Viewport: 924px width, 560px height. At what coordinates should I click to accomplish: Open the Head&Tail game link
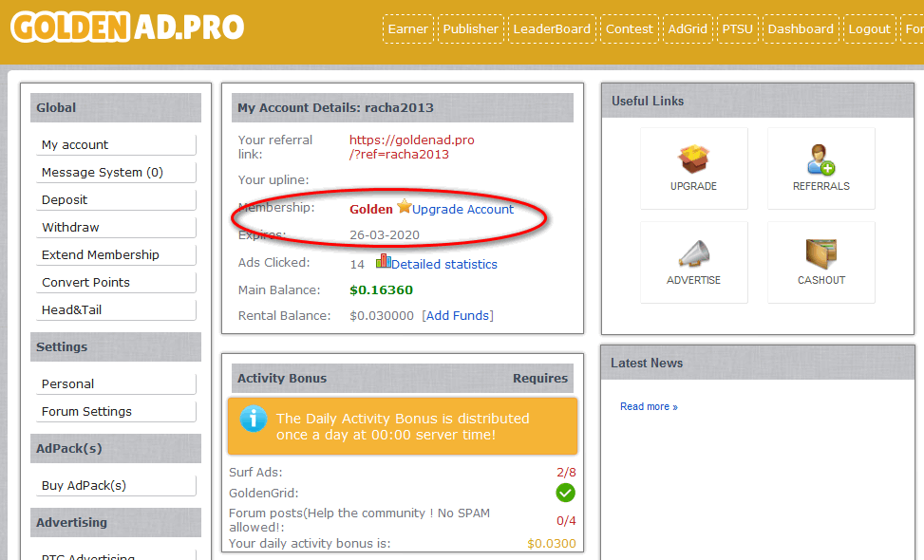click(116, 309)
